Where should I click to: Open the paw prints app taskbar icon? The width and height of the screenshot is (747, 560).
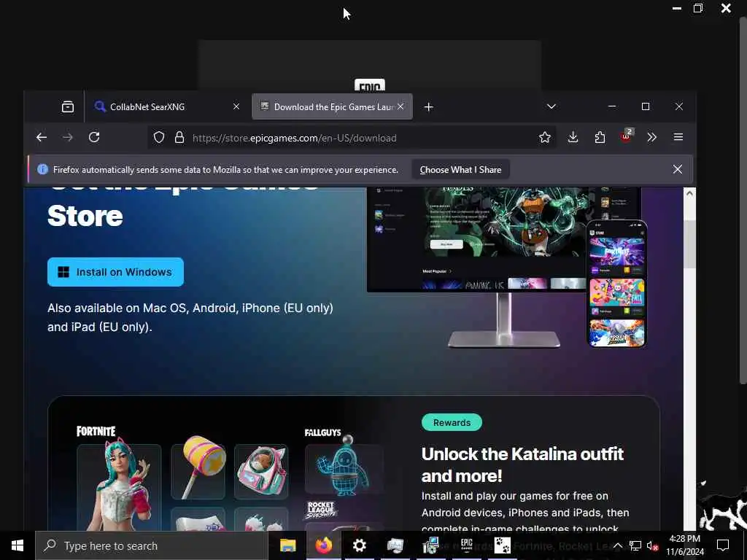(x=502, y=545)
